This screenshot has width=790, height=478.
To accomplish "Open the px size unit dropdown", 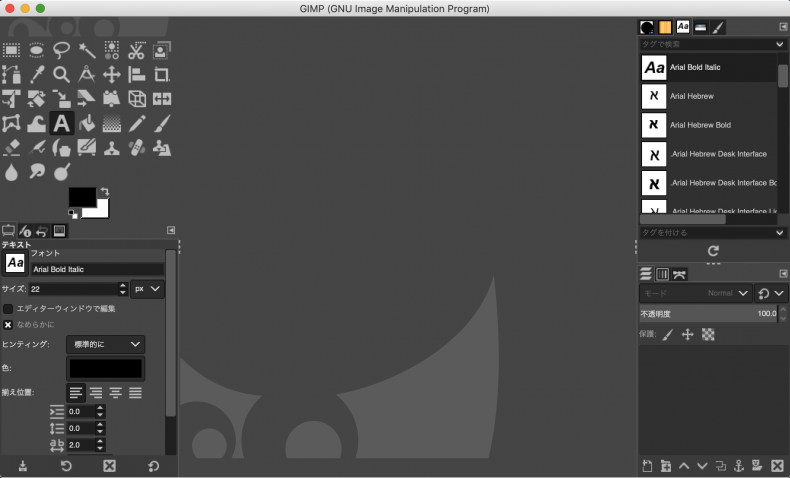I will 147,289.
